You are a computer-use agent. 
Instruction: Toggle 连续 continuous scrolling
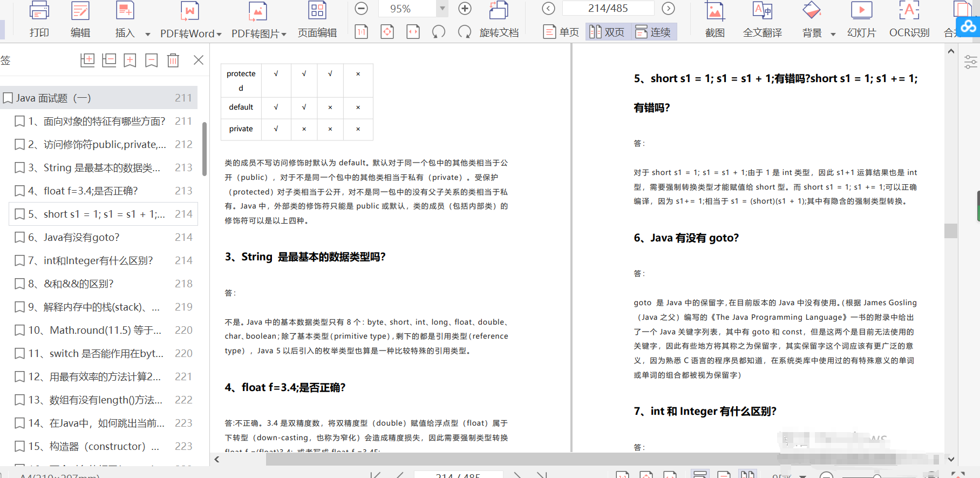pos(653,32)
